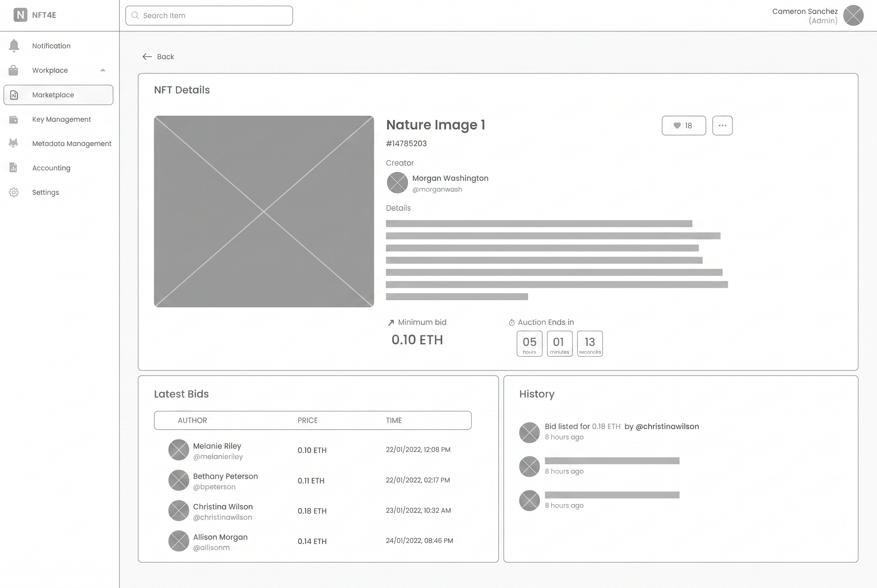Image resolution: width=877 pixels, height=588 pixels.
Task: Like the NFT with heart button
Action: coord(684,126)
